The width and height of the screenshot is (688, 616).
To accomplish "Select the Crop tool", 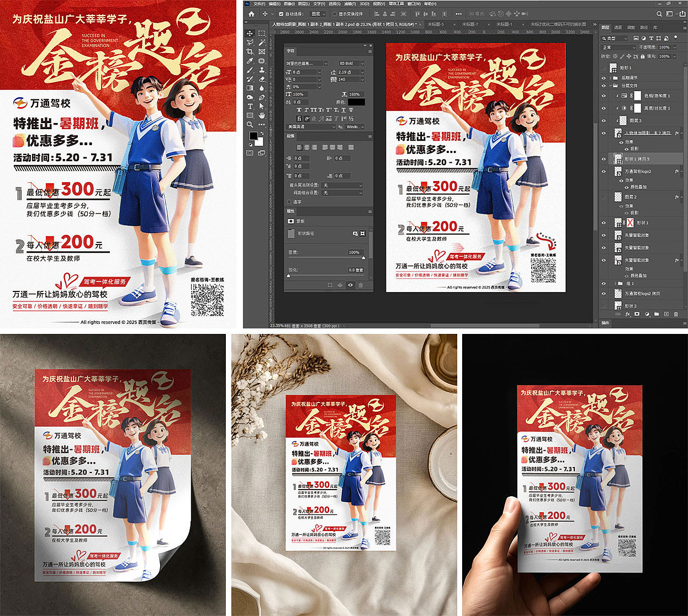I will coord(249,52).
